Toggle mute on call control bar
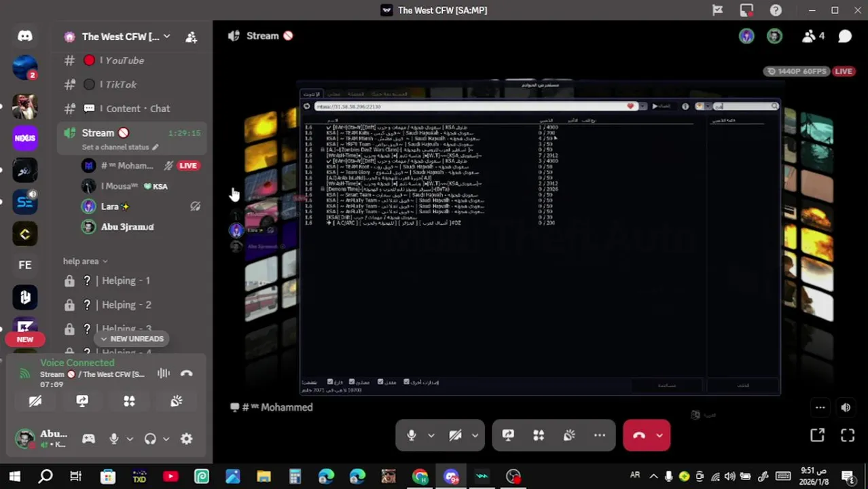This screenshot has height=489, width=868. pos(412,435)
